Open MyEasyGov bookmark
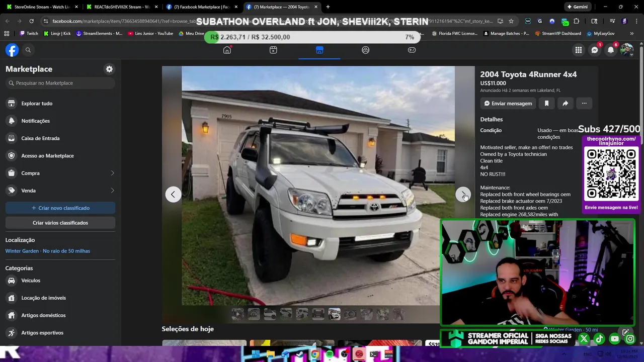 600,34
